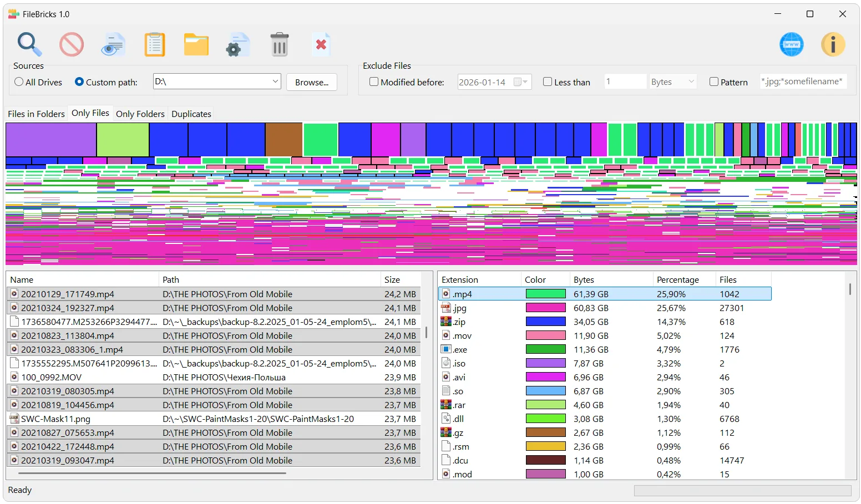The image size is (861, 504).
Task: Sort file list by Size column
Action: (401, 280)
